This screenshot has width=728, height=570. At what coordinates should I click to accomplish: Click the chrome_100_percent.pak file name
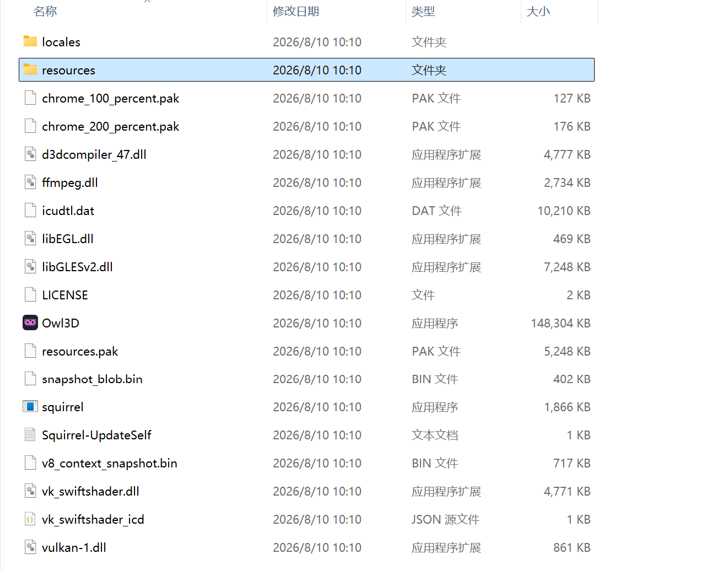tap(110, 98)
